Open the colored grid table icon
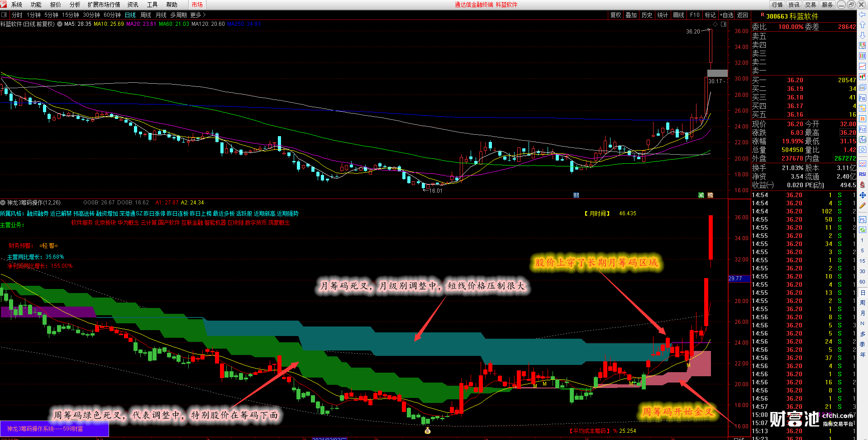This screenshot has width=868, height=440. click(862, 56)
